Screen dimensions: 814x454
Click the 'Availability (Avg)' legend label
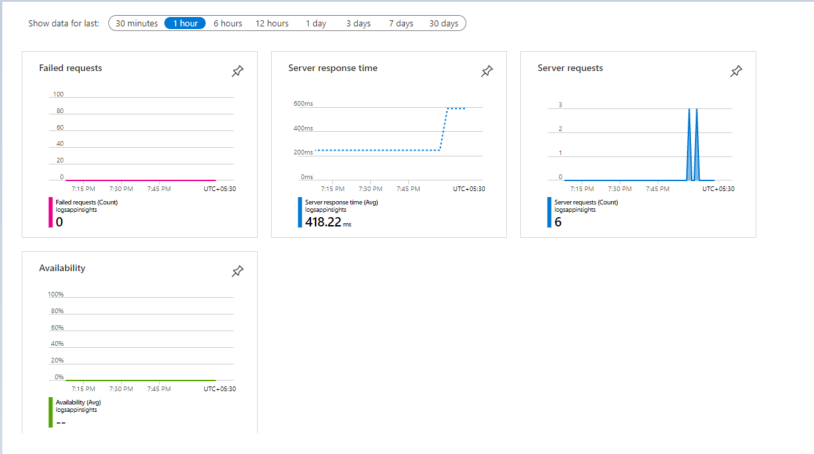pyautogui.click(x=78, y=402)
